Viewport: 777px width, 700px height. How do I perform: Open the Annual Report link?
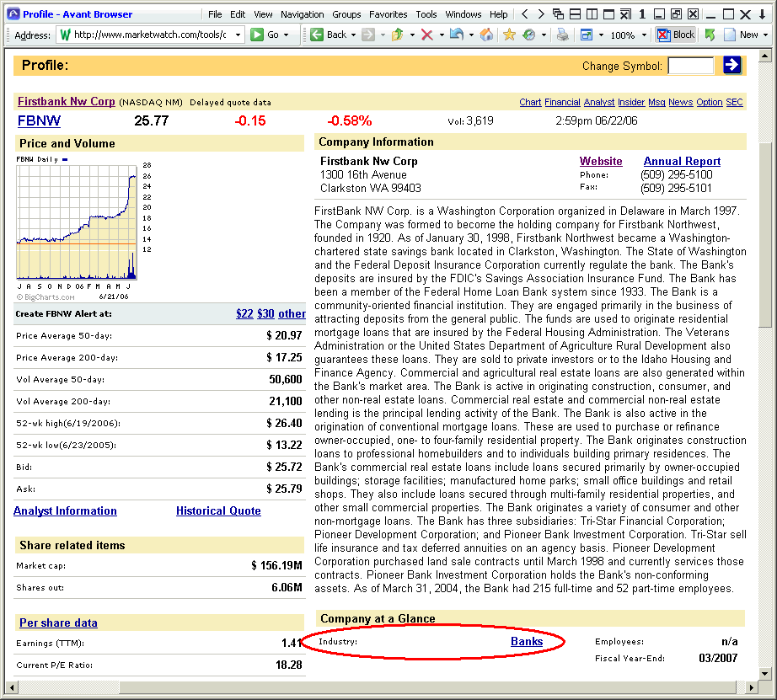tap(682, 161)
